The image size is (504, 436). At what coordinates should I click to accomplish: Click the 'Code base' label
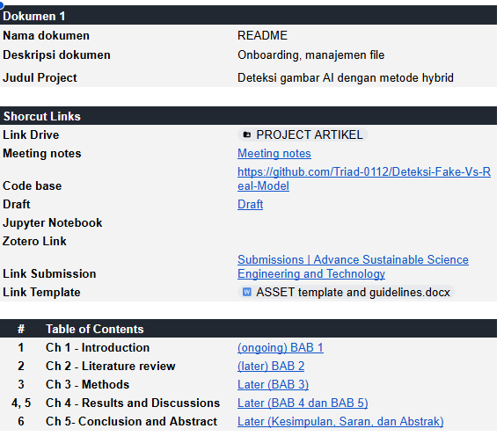(x=33, y=185)
